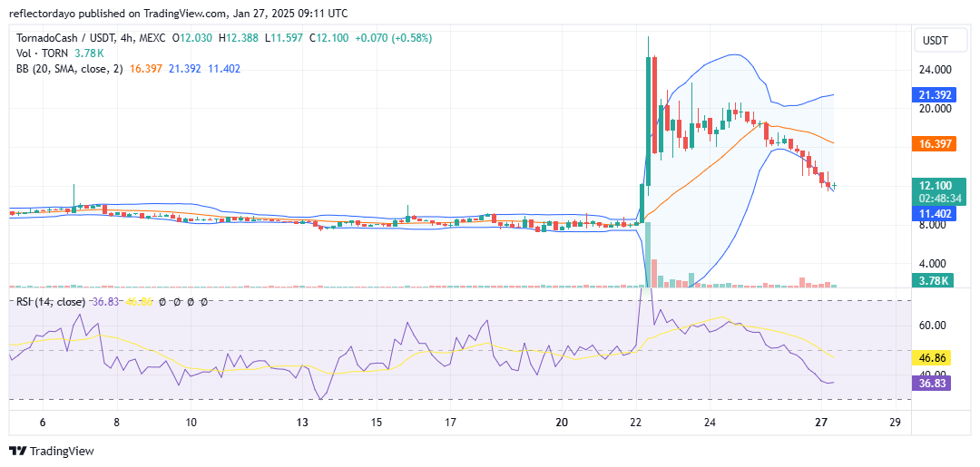Click the +0.070 (+0.58%) change value
980x467 pixels.
coord(393,38)
